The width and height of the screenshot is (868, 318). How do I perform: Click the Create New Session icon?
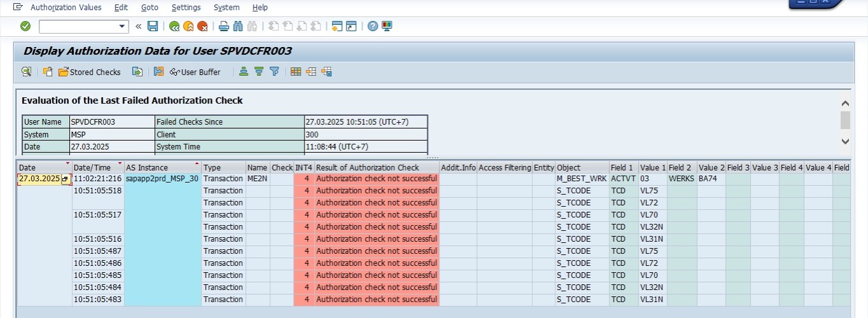click(x=337, y=26)
